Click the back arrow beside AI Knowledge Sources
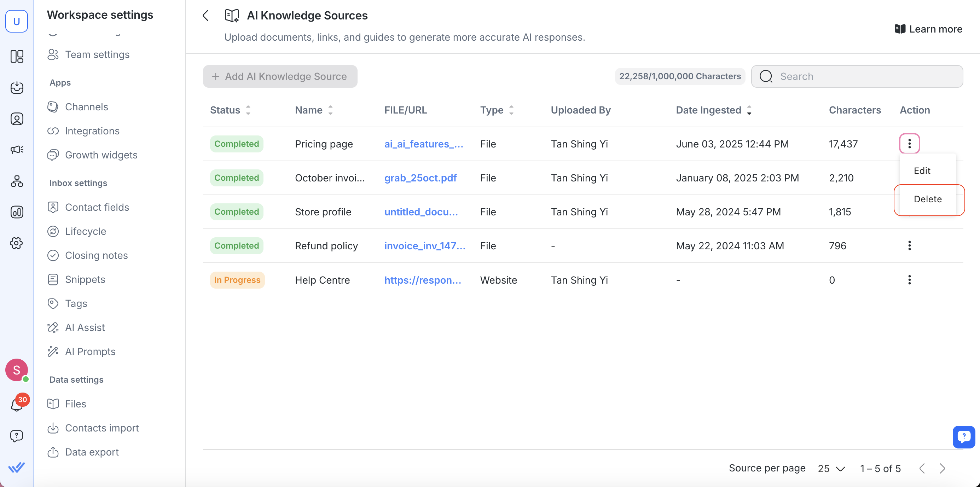 tap(206, 16)
